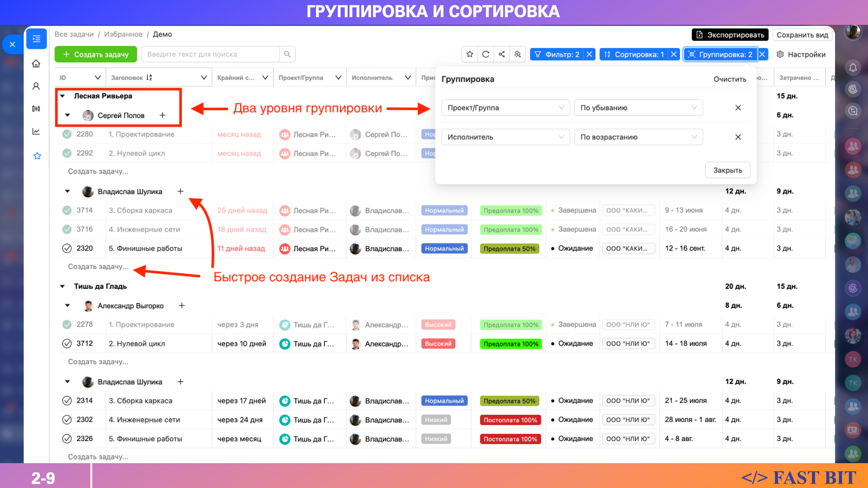Toggle completion circle of task 3712
This screenshot has width=868, height=488.
click(x=67, y=344)
